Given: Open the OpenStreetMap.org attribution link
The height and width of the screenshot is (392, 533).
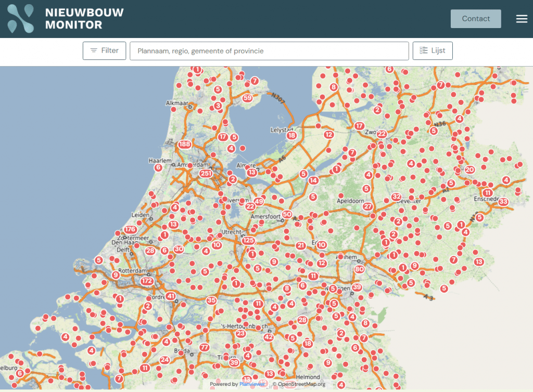Looking at the screenshot, I should point(301,384).
